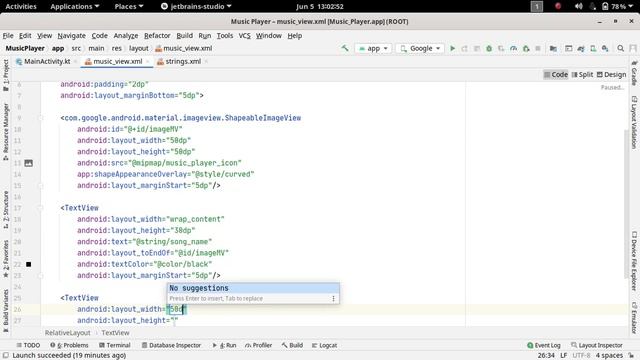Open the app run configuration dropdown
The height and width of the screenshot is (360, 640).
point(373,48)
